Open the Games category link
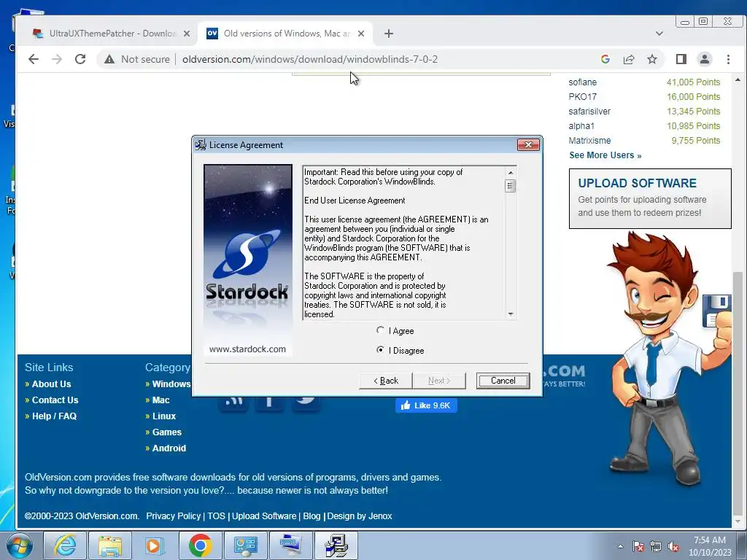The width and height of the screenshot is (747, 560). (x=167, y=432)
